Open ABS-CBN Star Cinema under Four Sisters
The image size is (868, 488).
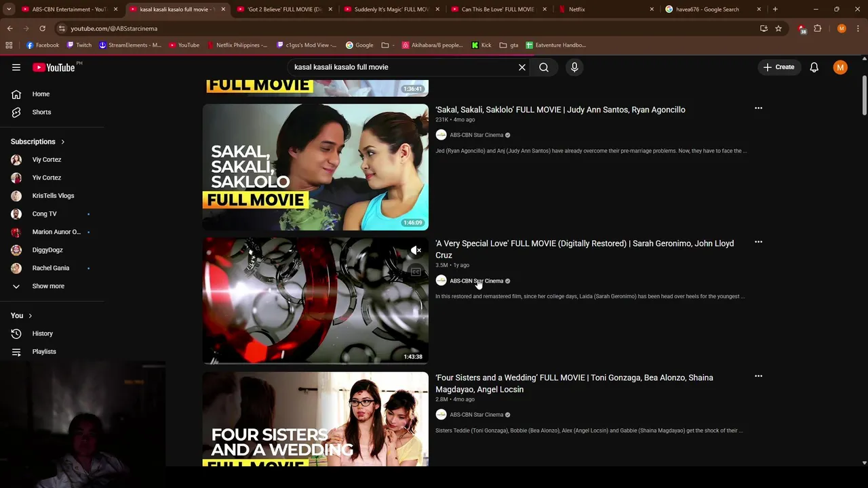(x=476, y=415)
